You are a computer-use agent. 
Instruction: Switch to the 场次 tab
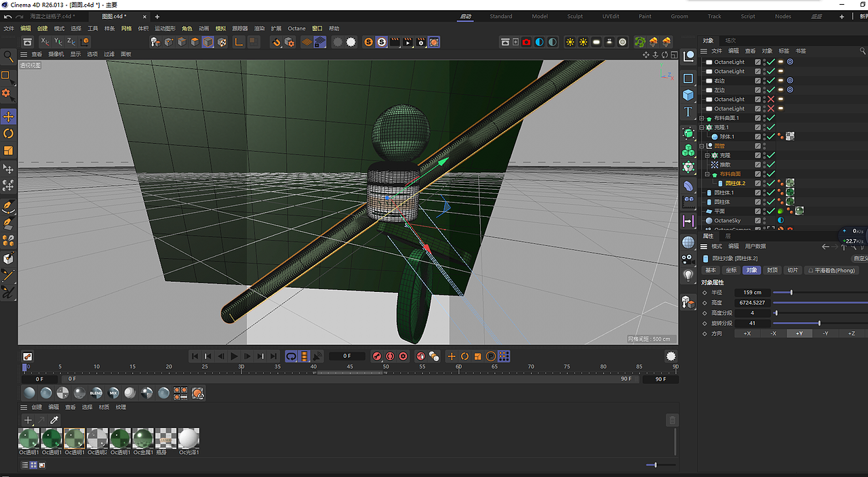(730, 40)
